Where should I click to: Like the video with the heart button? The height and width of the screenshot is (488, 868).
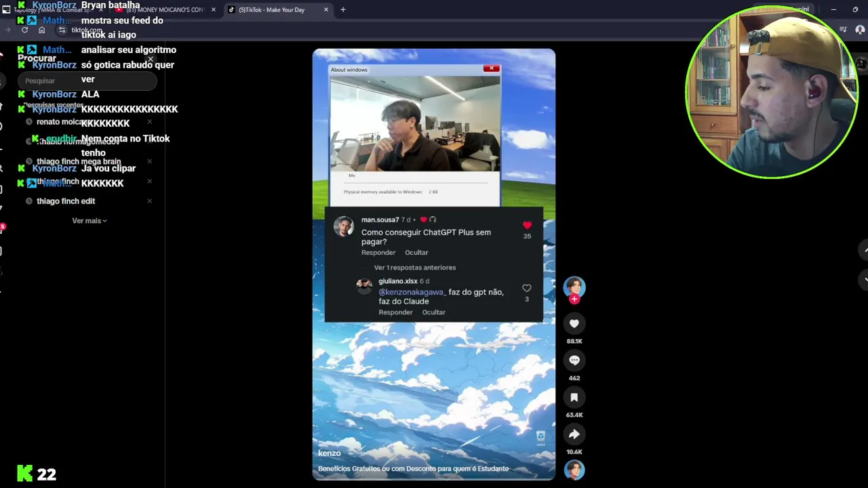(574, 324)
